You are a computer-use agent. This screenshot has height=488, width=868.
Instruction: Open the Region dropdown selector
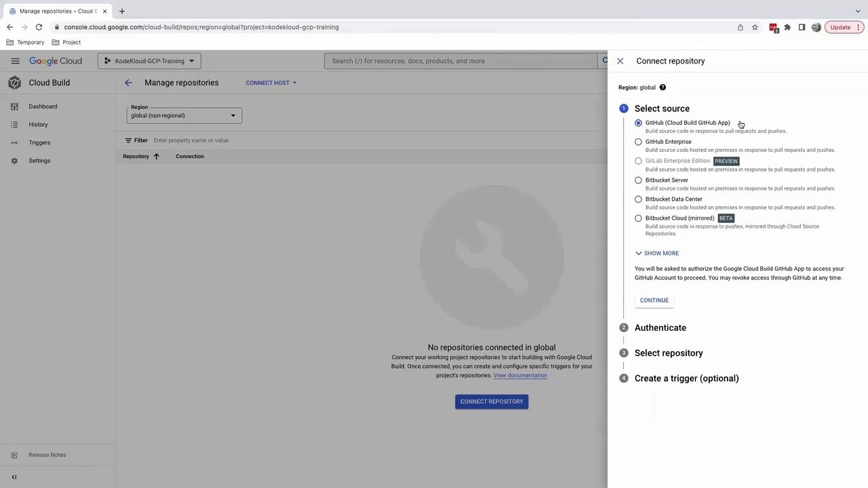184,115
